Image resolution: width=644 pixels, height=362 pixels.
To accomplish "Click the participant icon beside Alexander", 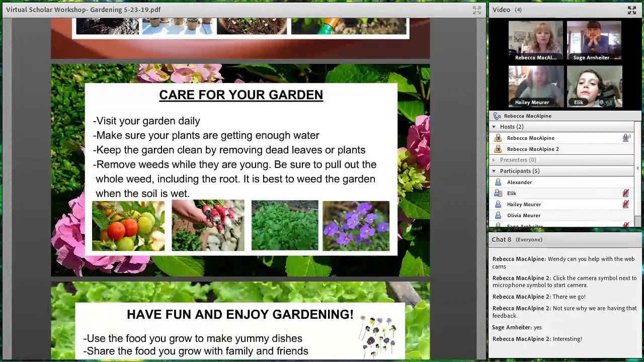I will click(498, 183).
